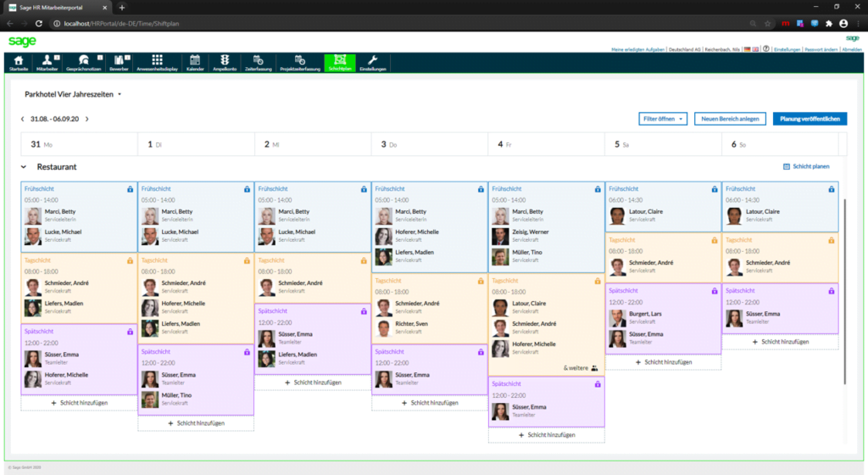Screen dimensions: 868x475
Task: Click Lars Burgert's photo in Saturday Spätschicht
Action: (617, 318)
